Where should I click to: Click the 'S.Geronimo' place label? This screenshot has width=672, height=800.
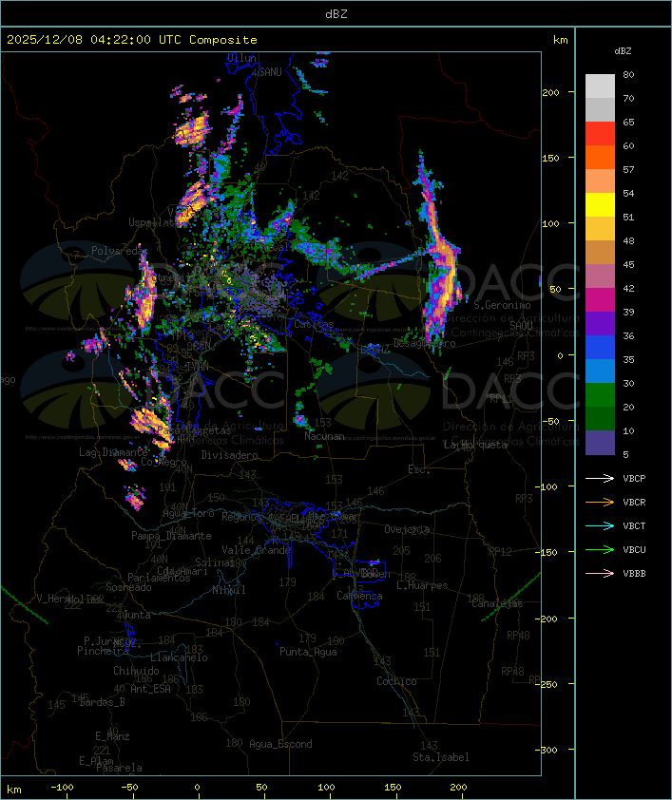502,305
